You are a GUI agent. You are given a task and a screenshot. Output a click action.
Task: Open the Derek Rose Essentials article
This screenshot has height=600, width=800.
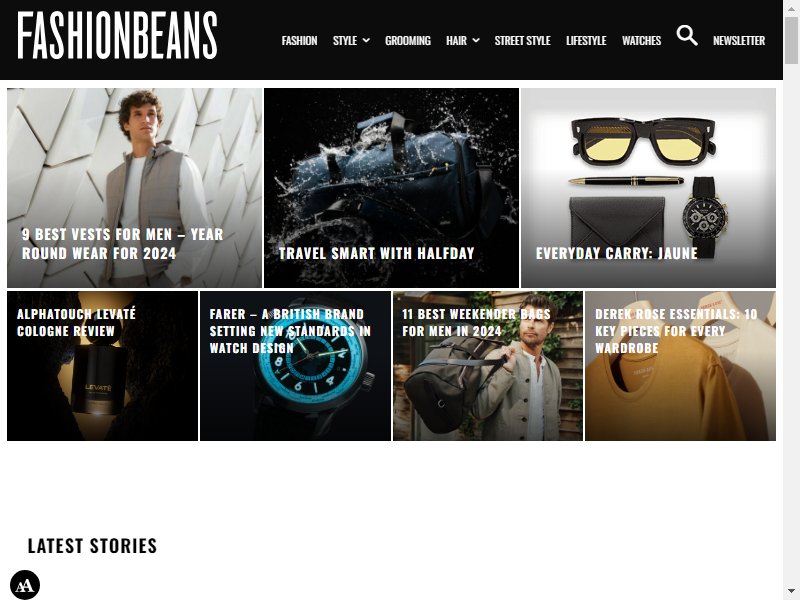[x=676, y=331]
